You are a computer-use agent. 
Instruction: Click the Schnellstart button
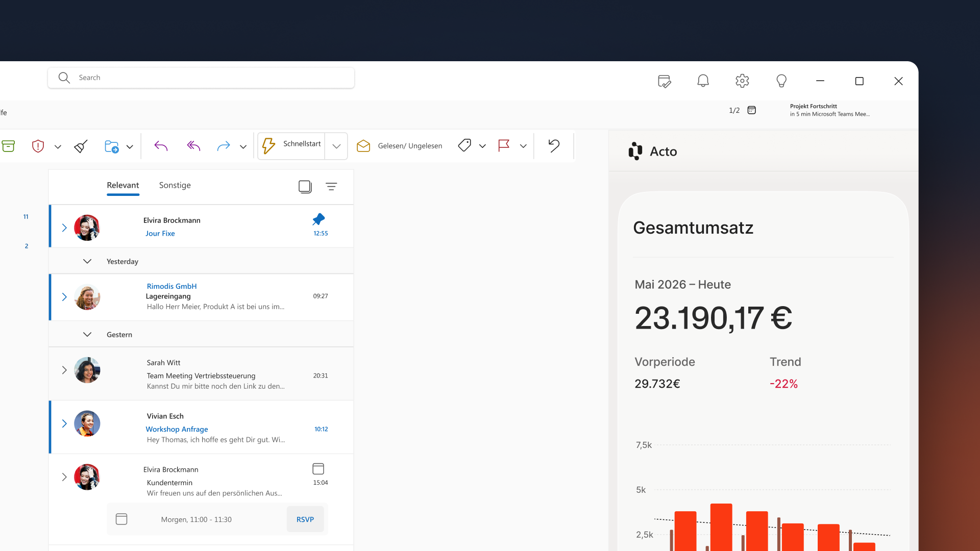click(x=291, y=146)
